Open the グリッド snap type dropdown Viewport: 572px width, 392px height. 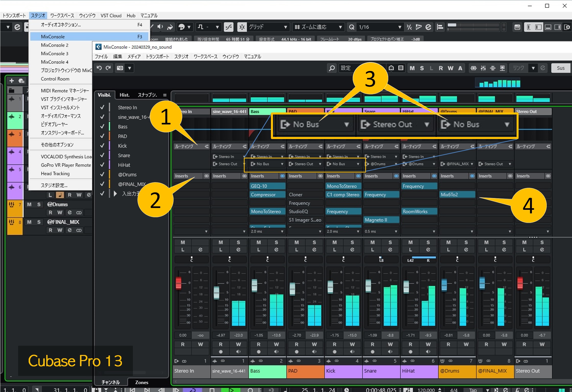pos(268,27)
